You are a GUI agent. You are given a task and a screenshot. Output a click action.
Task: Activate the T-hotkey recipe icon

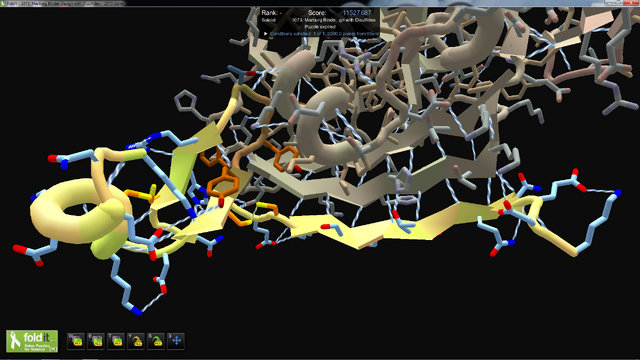(116, 341)
